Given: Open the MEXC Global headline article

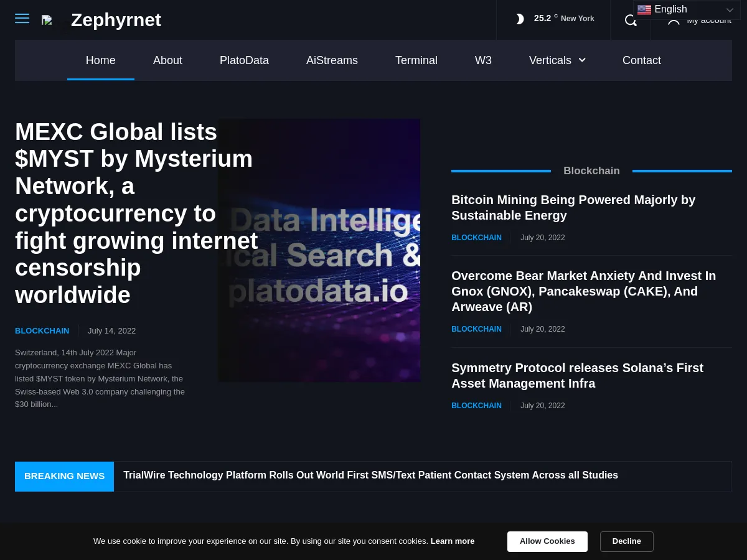Looking at the screenshot, I should pos(134,213).
